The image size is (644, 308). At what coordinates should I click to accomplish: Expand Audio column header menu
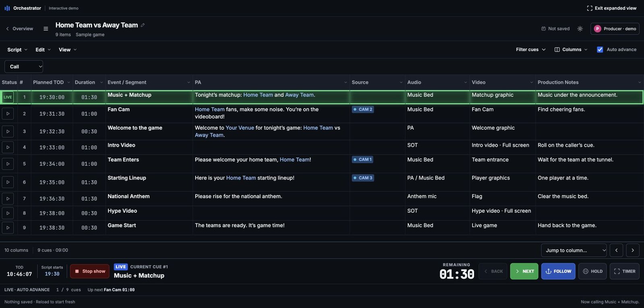point(466,82)
